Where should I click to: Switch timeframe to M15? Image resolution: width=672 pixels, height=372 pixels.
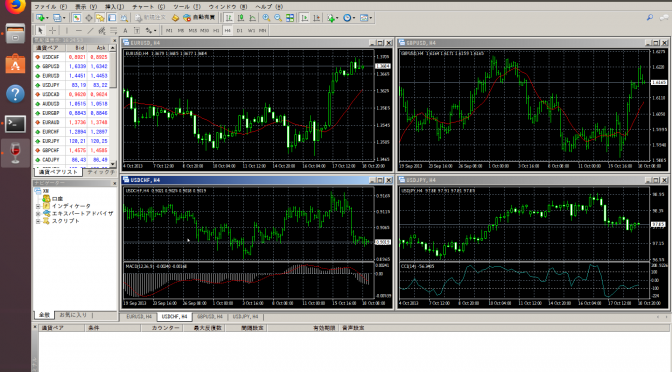pyautogui.click(x=192, y=30)
